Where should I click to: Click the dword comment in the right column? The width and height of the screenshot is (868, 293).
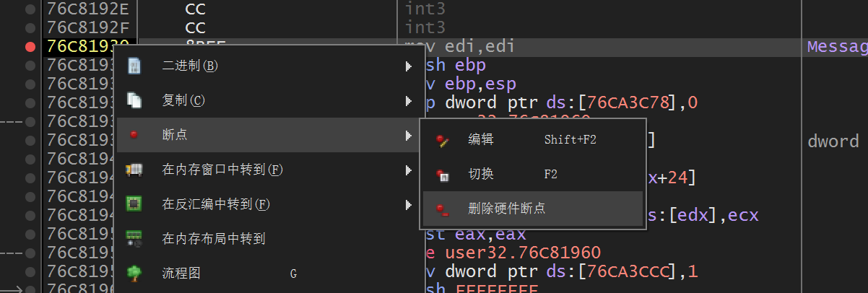(x=833, y=141)
